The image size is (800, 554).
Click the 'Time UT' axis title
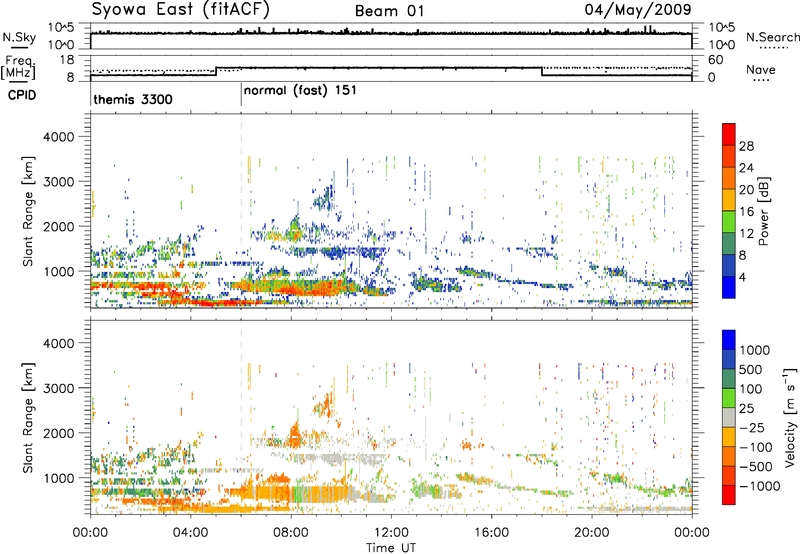[391, 547]
